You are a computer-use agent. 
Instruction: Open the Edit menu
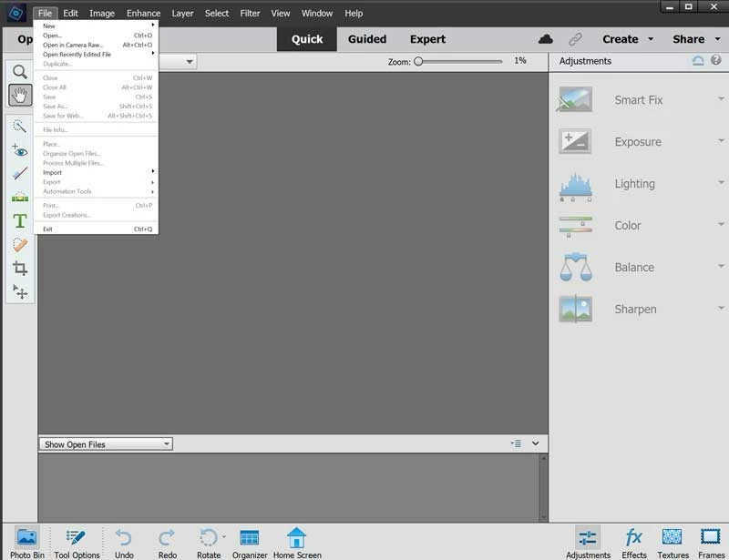(x=70, y=13)
